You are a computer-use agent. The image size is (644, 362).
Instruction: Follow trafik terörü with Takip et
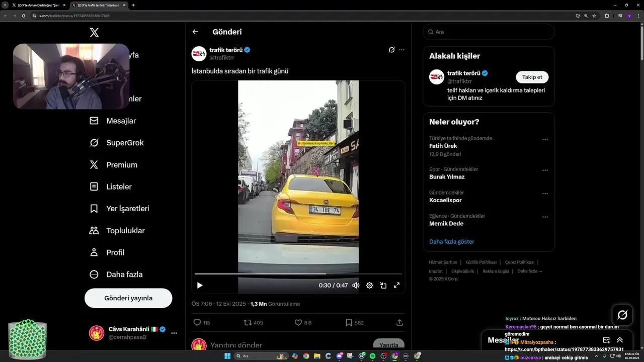pyautogui.click(x=532, y=77)
